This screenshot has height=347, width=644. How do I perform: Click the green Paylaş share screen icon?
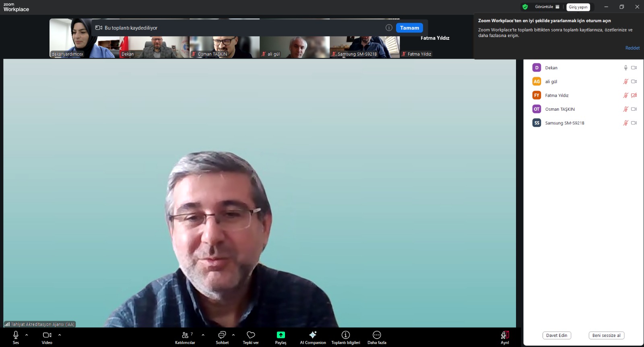281,335
